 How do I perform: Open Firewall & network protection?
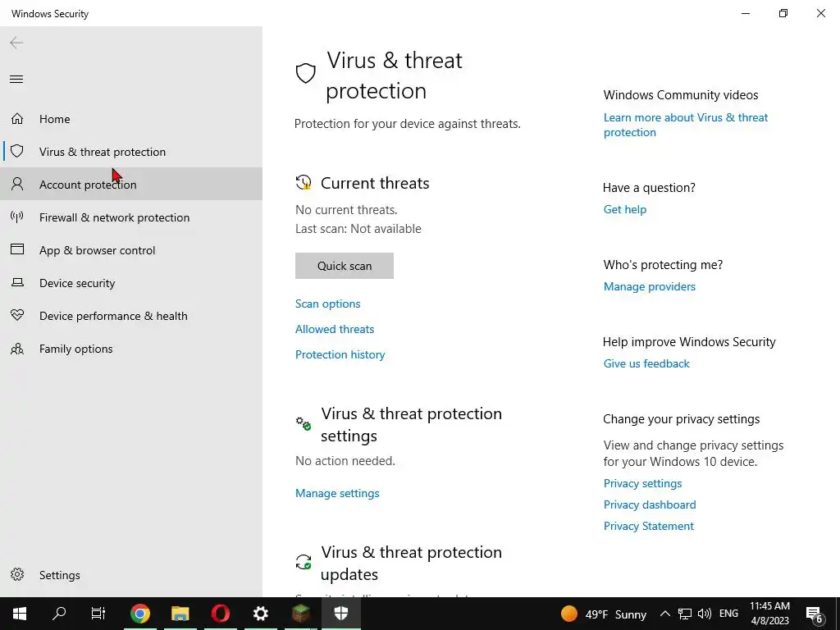[x=131, y=217]
